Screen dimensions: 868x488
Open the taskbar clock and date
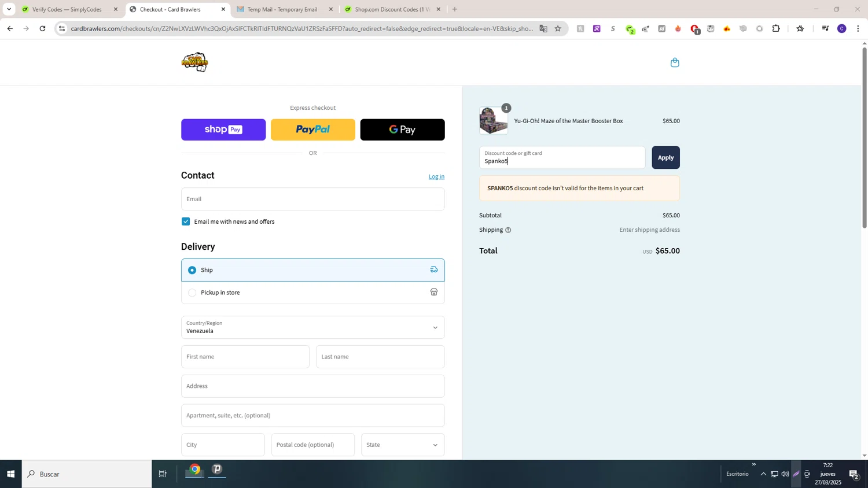tap(828, 474)
